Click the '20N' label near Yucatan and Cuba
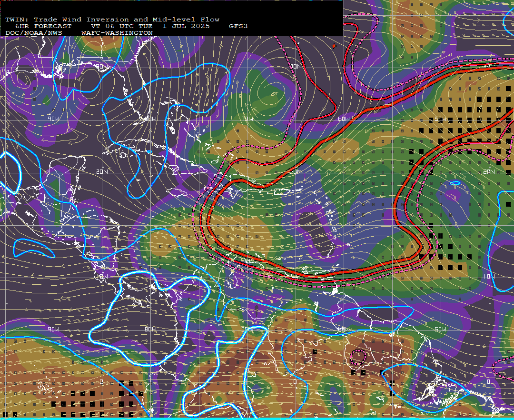Screen dimensions: 514x420 pos(102,172)
